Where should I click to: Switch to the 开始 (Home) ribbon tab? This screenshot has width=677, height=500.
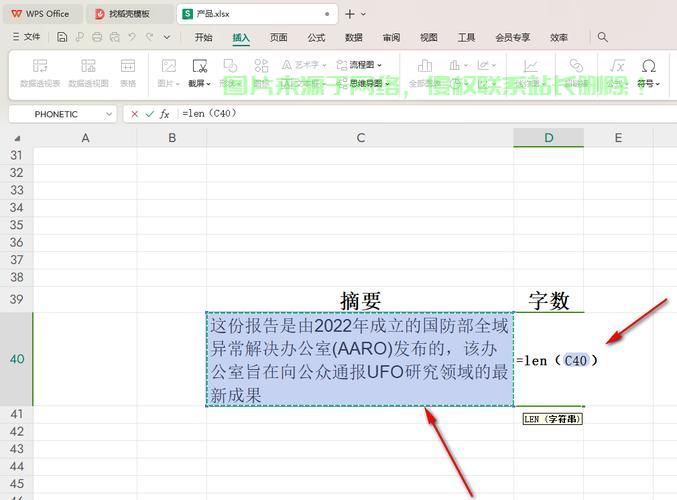[x=204, y=37]
